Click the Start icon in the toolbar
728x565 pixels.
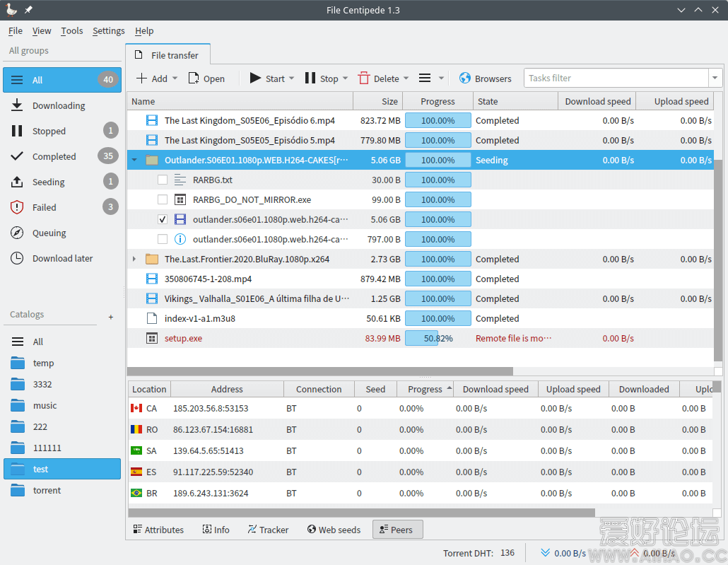(x=257, y=78)
